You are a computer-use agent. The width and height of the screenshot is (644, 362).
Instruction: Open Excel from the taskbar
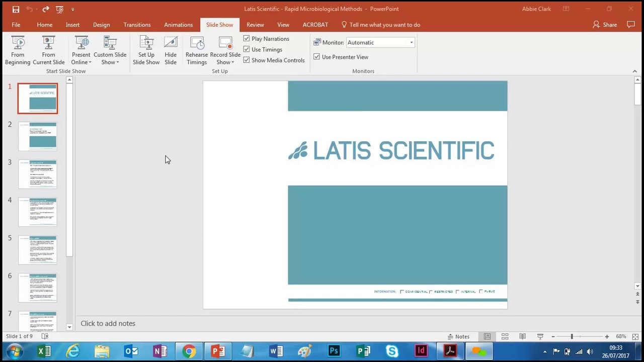coord(44,351)
